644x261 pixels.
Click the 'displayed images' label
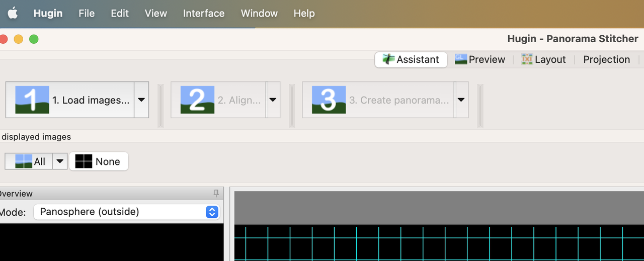point(36,137)
